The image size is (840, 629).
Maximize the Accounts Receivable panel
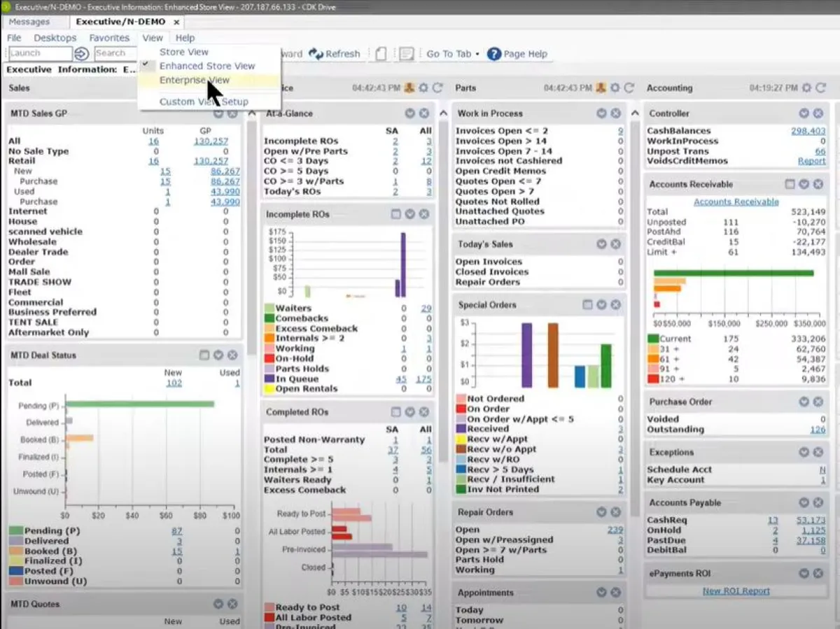[790, 184]
